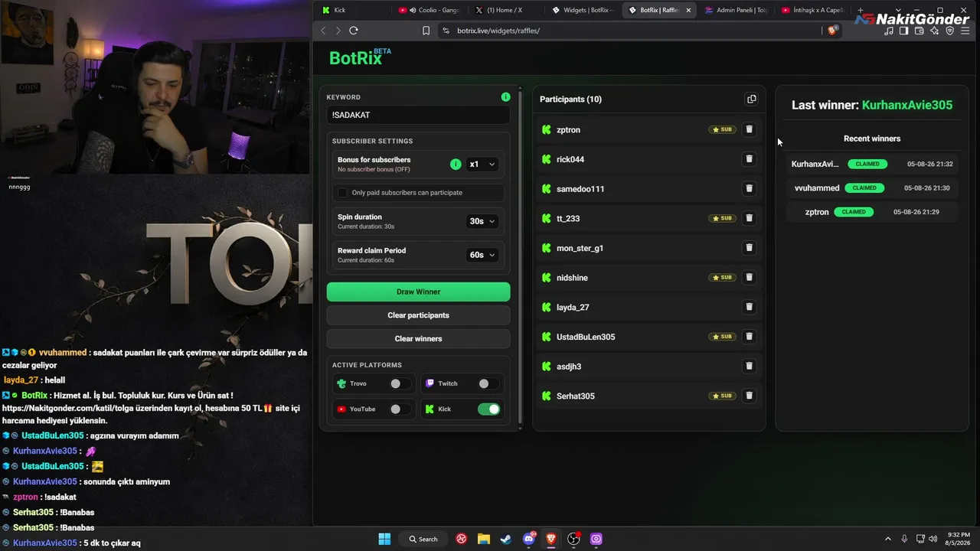The image size is (980, 551).
Task: Open Steam from the taskbar
Action: click(506, 539)
